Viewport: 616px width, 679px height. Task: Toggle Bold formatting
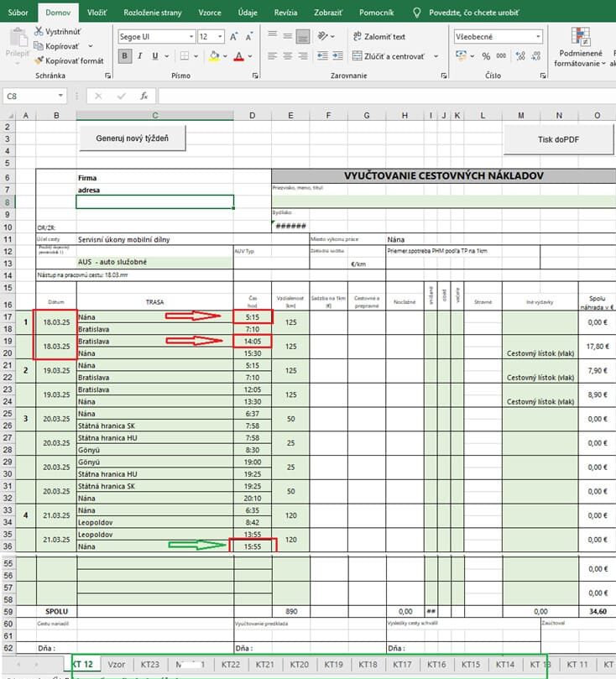click(125, 56)
